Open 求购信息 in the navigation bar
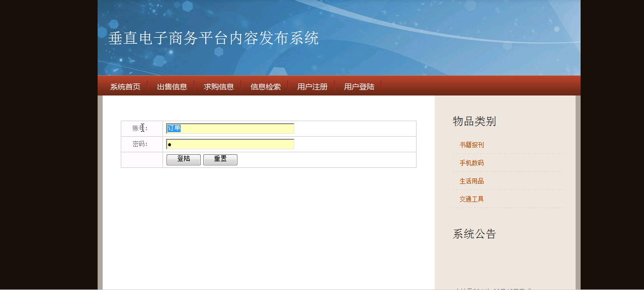This screenshot has width=644, height=290. click(x=219, y=87)
